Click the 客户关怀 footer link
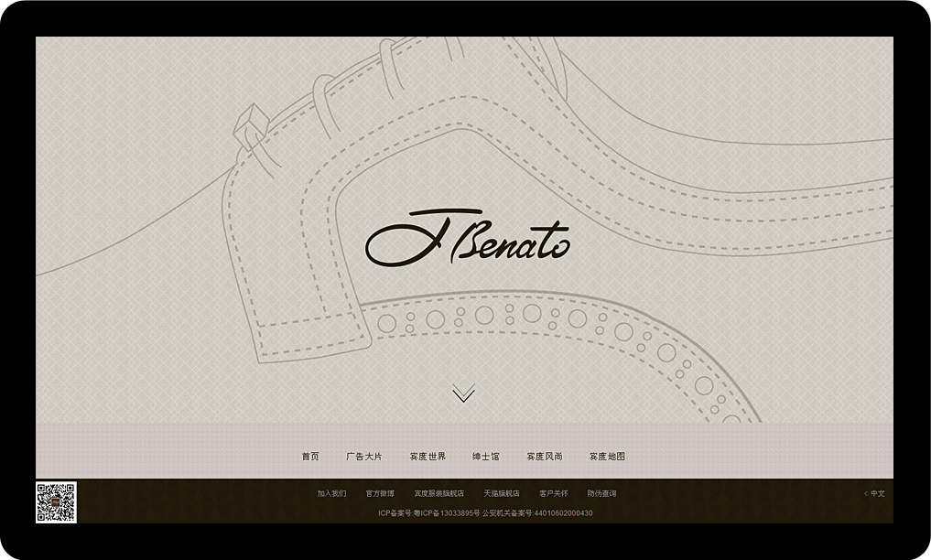Viewport: 931px width, 560px height. (553, 494)
